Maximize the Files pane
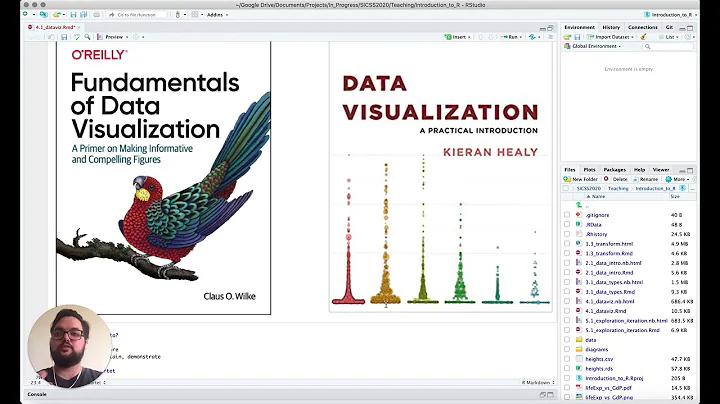Screen dimensions: 720x404 coord(690,170)
